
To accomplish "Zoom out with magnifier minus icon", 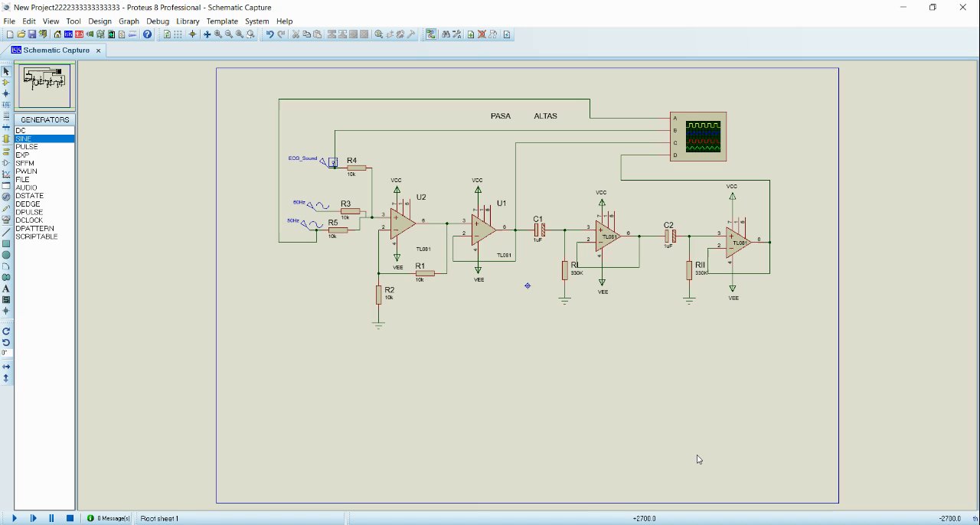I will (229, 34).
